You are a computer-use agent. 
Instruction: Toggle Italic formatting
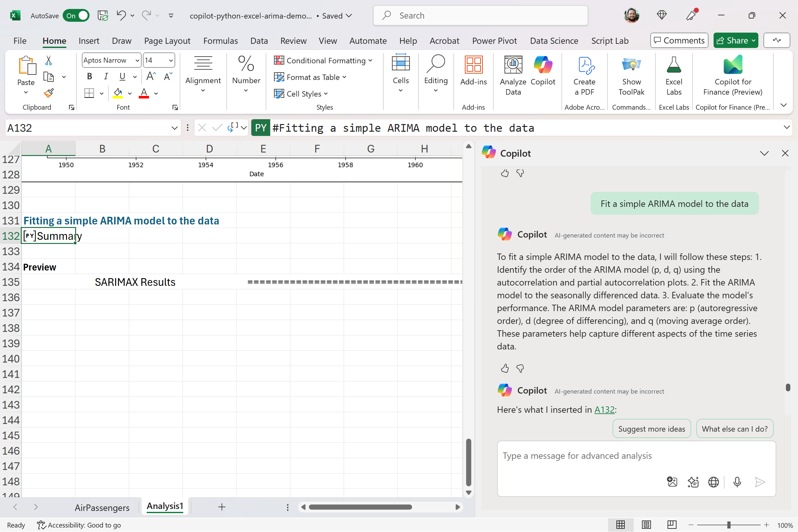[x=106, y=76]
